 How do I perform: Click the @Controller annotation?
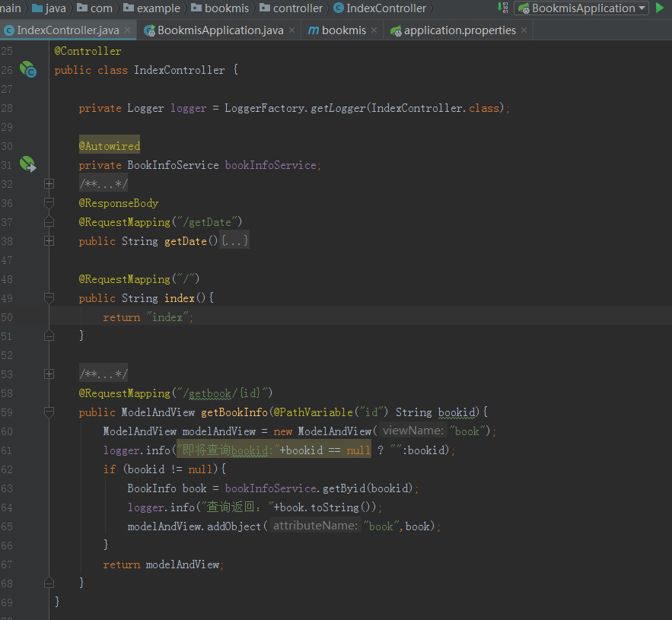tap(88, 51)
